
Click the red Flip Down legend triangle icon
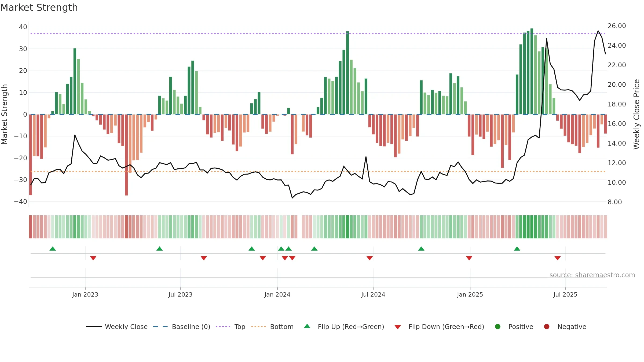(x=398, y=327)
